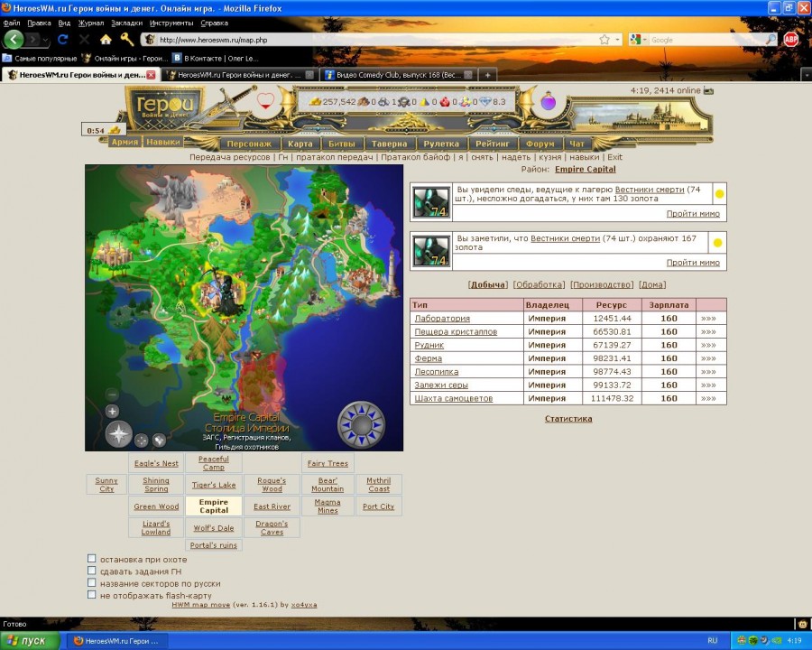Image resolution: width=812 pixels, height=650 pixels.
Task: Open the Лаборатория facility link
Action: click(x=442, y=319)
